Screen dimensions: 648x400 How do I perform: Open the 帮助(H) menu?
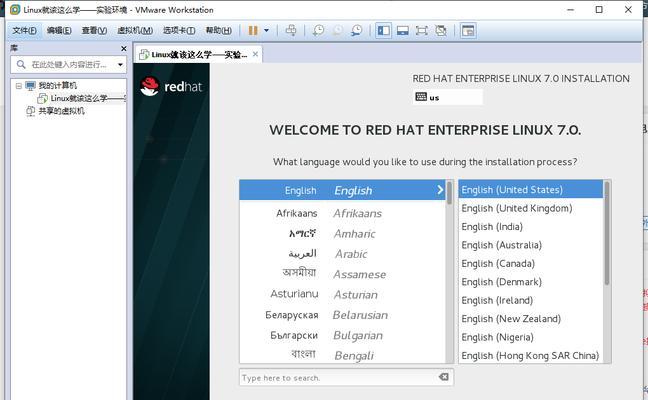(x=219, y=31)
